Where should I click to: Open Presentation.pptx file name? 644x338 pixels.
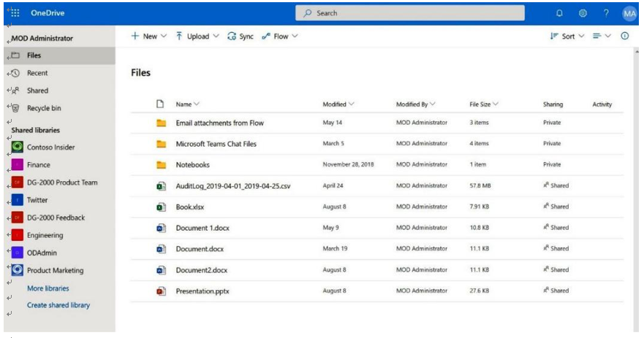[202, 291]
